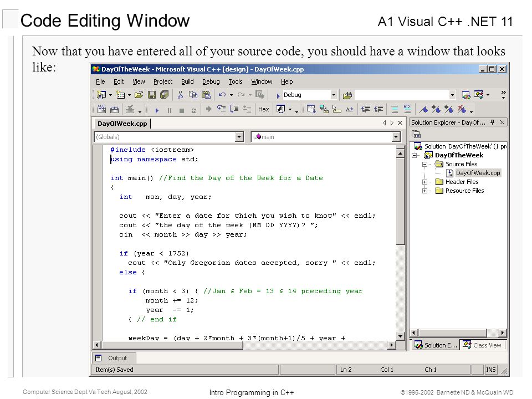Viewport: 532px width, 399px height.
Task: Click the New Project toolbar icon
Action: click(101, 95)
